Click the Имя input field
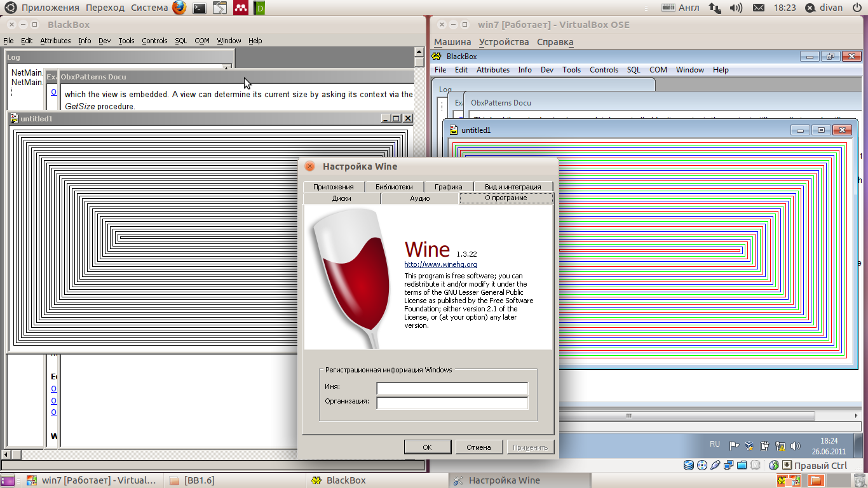868x488 pixels. (452, 388)
